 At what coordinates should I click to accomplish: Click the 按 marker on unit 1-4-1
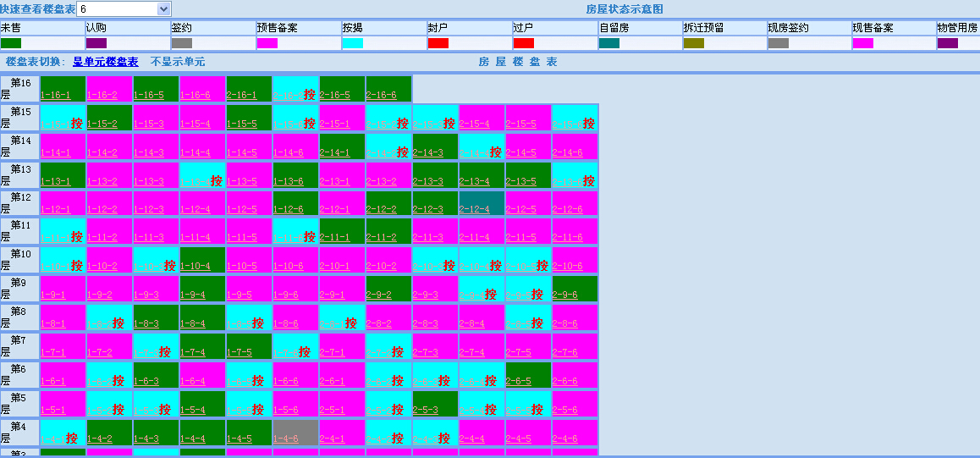(72, 439)
